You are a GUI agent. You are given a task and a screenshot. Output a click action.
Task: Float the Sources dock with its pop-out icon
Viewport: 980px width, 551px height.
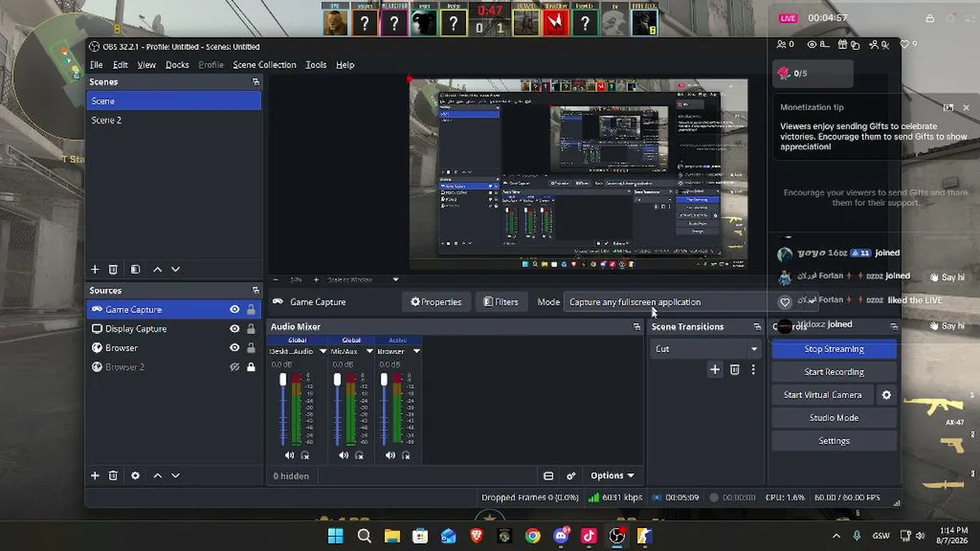256,291
